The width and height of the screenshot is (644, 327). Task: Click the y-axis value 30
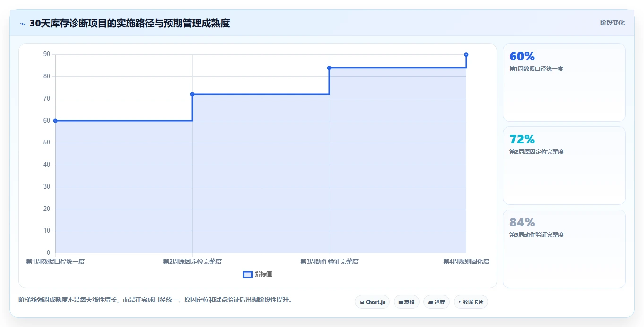(x=47, y=187)
